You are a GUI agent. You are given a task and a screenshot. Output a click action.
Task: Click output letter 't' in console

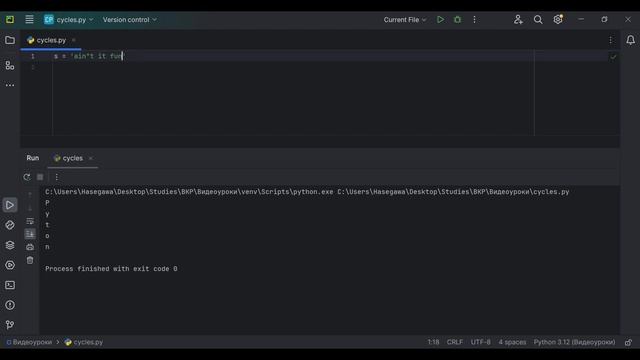(47, 225)
